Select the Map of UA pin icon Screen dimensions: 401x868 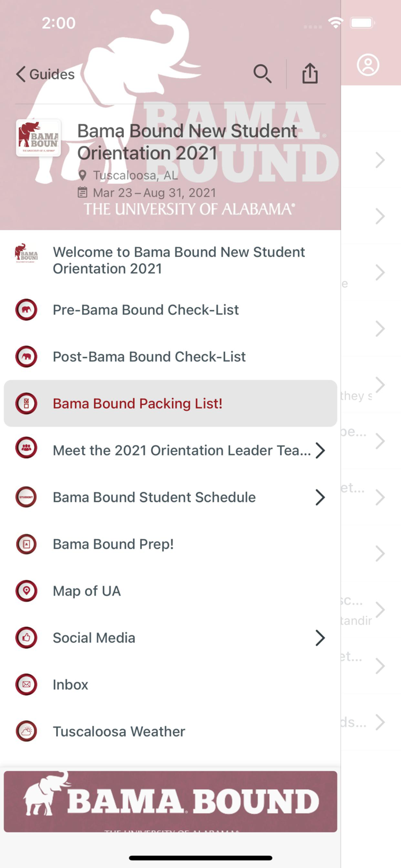(26, 591)
